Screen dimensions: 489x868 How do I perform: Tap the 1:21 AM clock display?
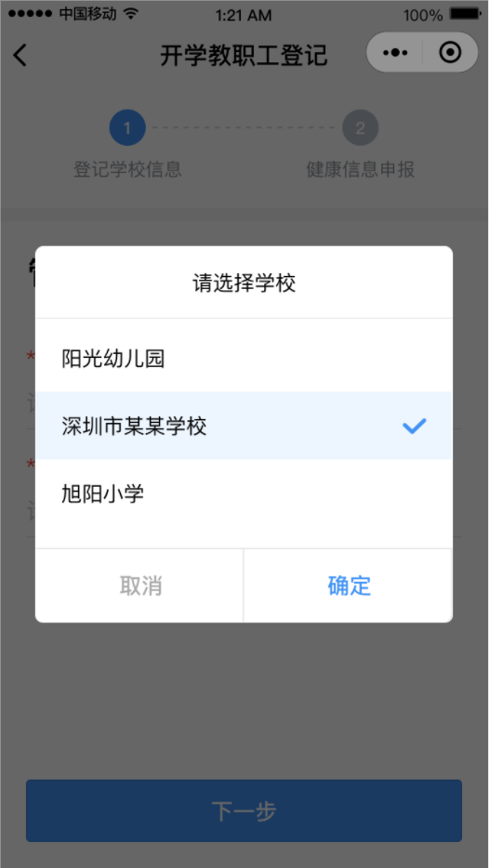coord(244,15)
